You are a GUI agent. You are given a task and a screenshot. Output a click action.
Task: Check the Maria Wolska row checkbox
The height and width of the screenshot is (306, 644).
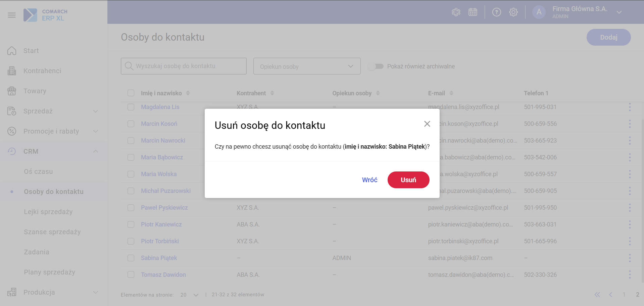(x=131, y=174)
